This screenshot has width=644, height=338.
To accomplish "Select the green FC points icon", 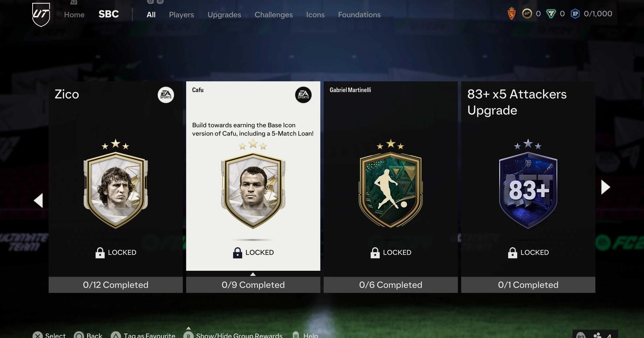I will click(551, 14).
